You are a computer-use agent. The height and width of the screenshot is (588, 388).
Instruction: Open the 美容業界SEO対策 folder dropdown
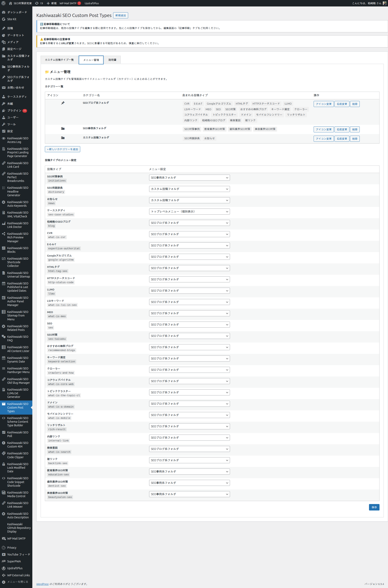pos(189,494)
